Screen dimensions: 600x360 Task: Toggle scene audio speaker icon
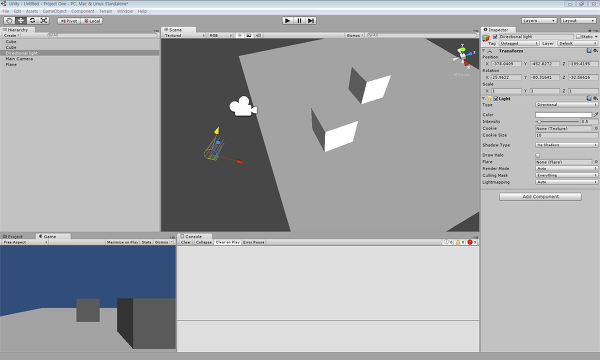(x=258, y=35)
